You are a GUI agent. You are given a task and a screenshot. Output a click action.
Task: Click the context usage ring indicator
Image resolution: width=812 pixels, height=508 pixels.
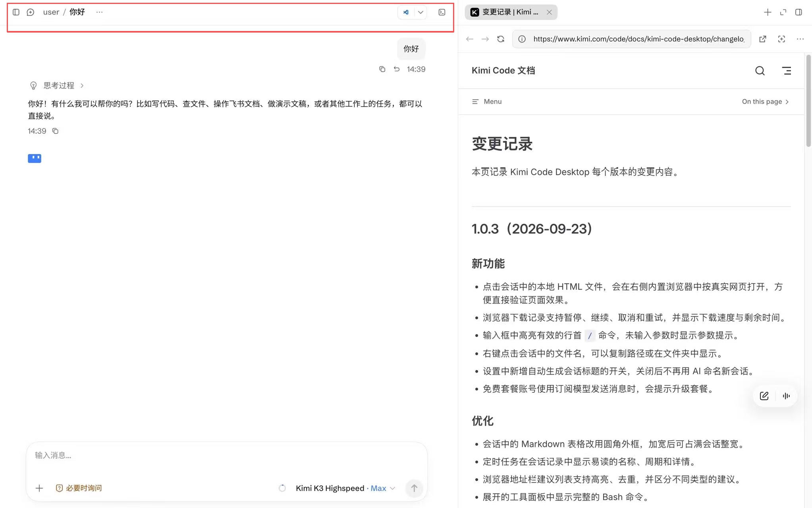(282, 488)
